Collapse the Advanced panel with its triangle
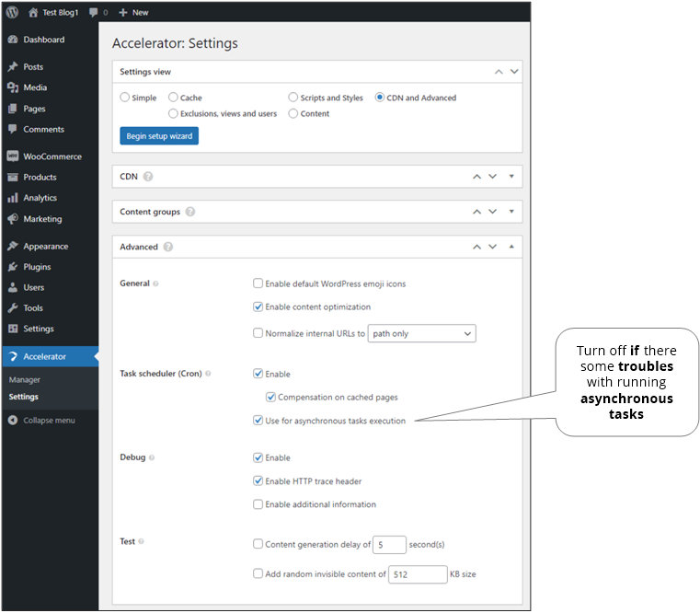Screen dimensions: 700x613 (x=511, y=247)
